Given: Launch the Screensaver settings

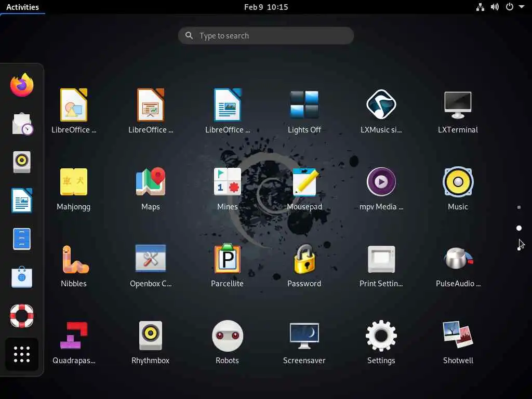Looking at the screenshot, I should [304, 336].
